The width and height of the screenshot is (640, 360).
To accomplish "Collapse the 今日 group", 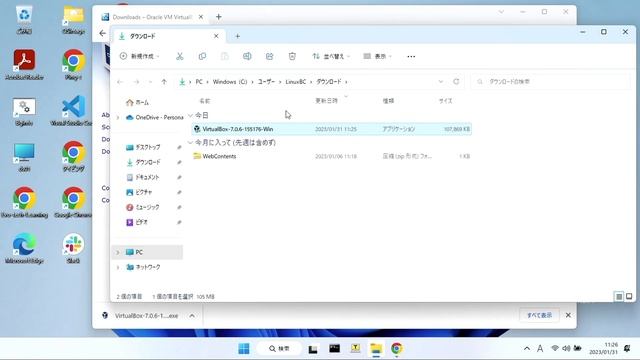I will [x=190, y=116].
